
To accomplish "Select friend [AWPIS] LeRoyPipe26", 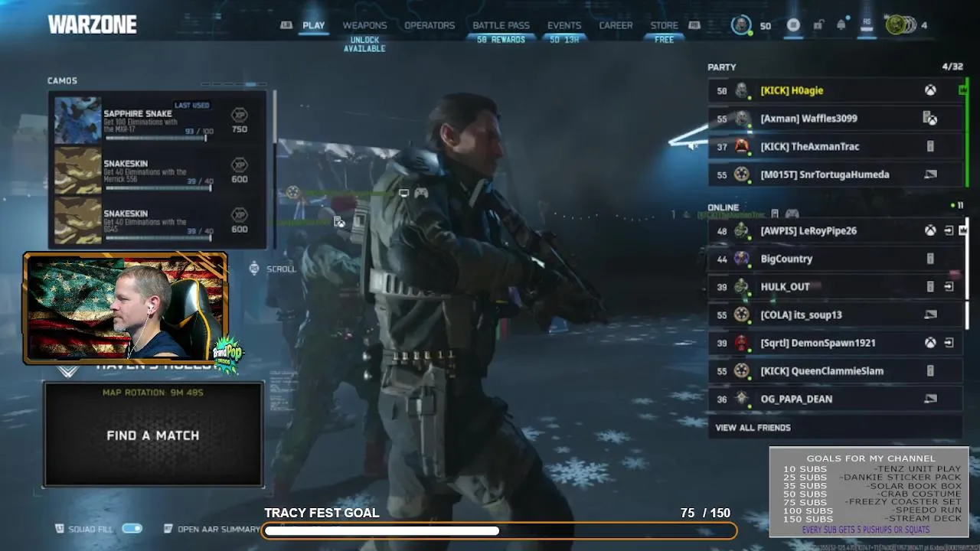I will [835, 230].
